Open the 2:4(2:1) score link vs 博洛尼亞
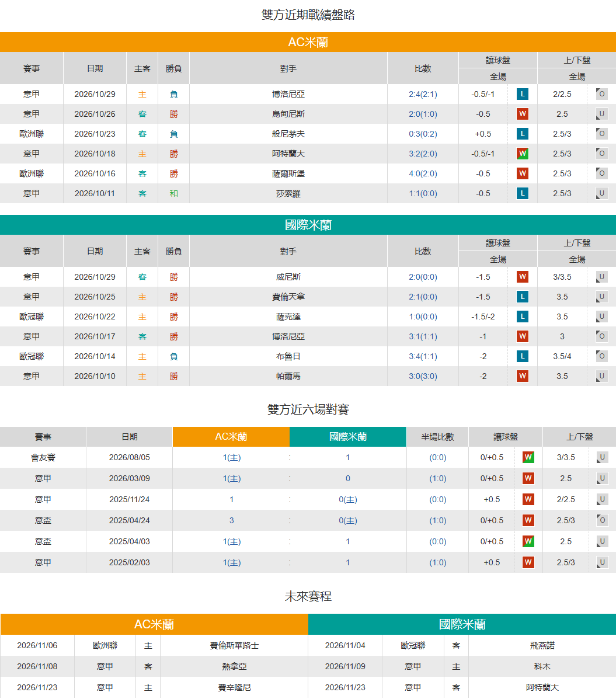This screenshot has height=699, width=616. pyautogui.click(x=423, y=95)
